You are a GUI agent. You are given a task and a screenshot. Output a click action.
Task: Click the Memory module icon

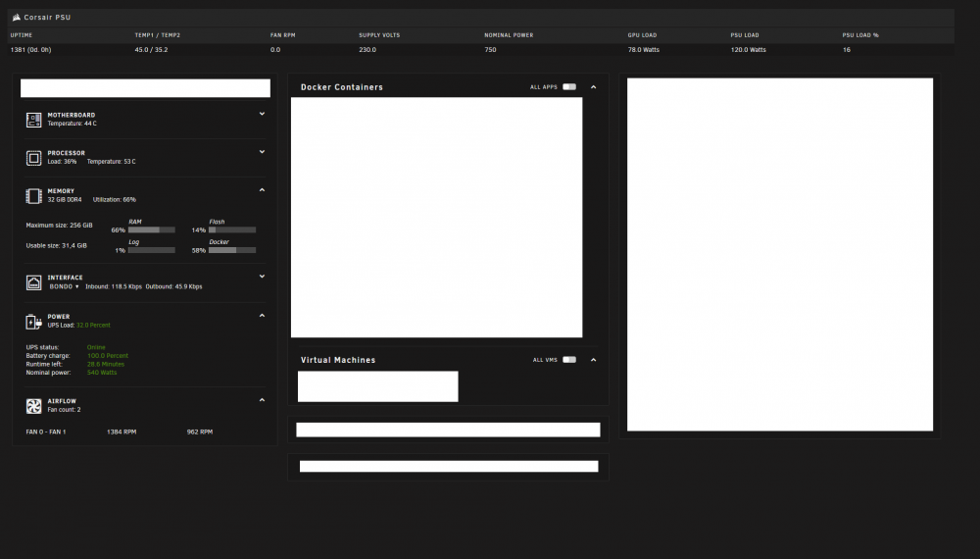tap(33, 196)
